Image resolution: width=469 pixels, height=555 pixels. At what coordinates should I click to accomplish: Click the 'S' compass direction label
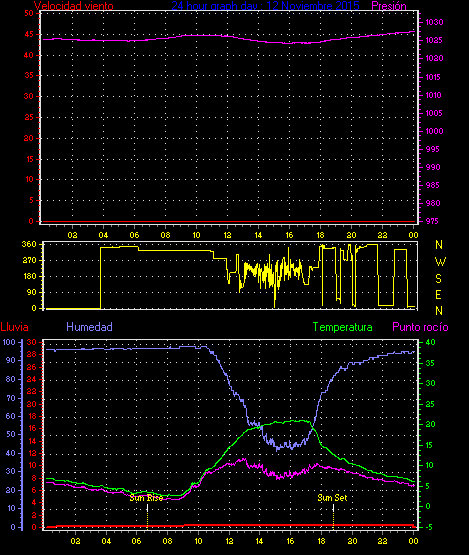[439, 279]
